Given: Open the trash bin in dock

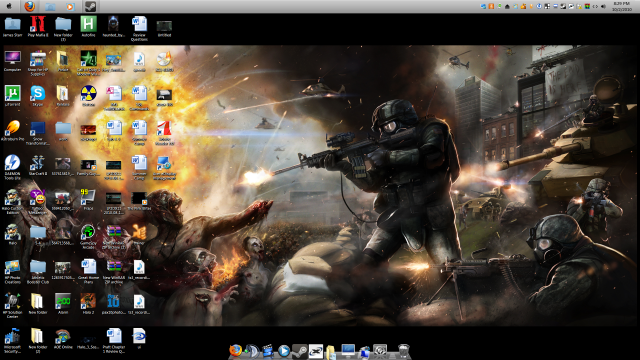Looking at the screenshot, I should [x=403, y=351].
